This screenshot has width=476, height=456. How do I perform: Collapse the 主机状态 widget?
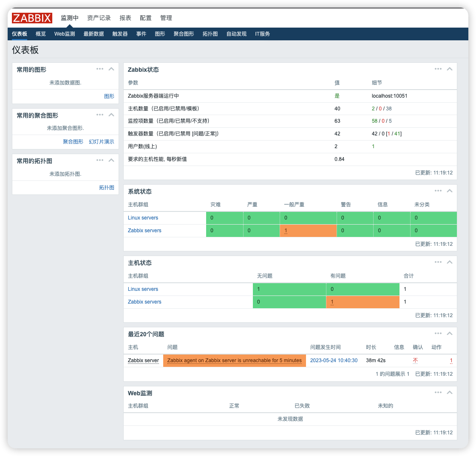(x=450, y=262)
